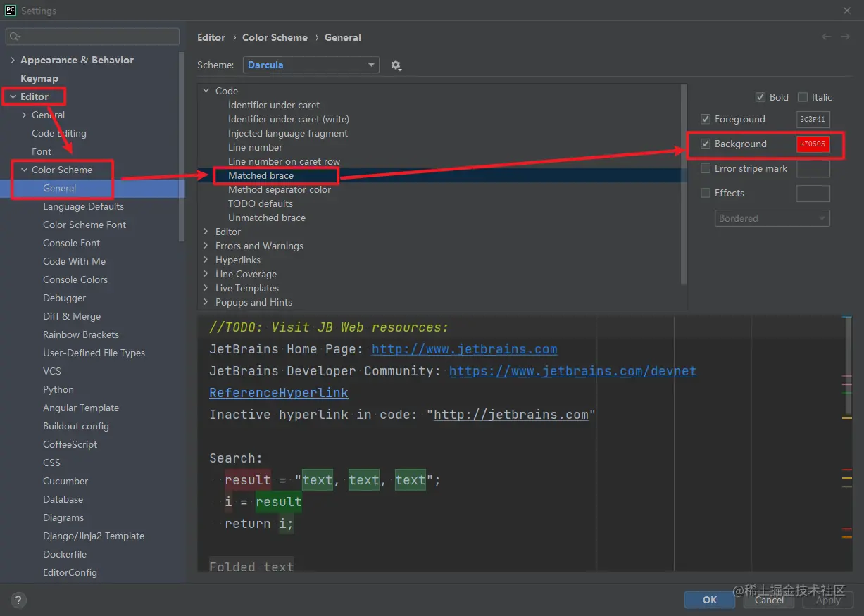Open Color Scheme Font settings
Screen dimensions: 864x616
pos(84,225)
